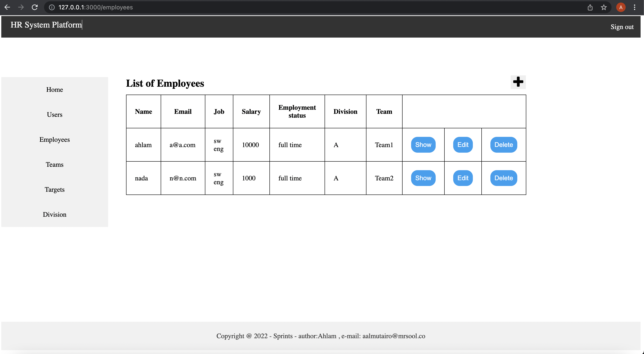Viewport: 644px width, 354px height.
Task: Click the HR System Platform title
Action: coord(46,25)
